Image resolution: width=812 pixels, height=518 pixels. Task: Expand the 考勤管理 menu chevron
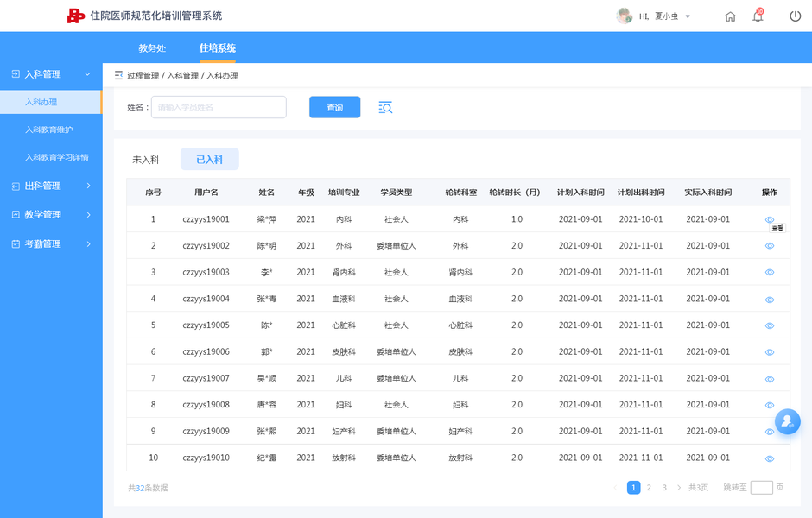tap(89, 243)
